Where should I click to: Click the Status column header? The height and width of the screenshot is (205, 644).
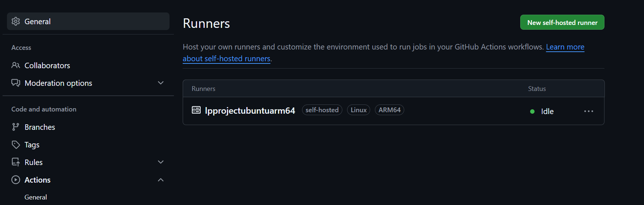point(537,89)
